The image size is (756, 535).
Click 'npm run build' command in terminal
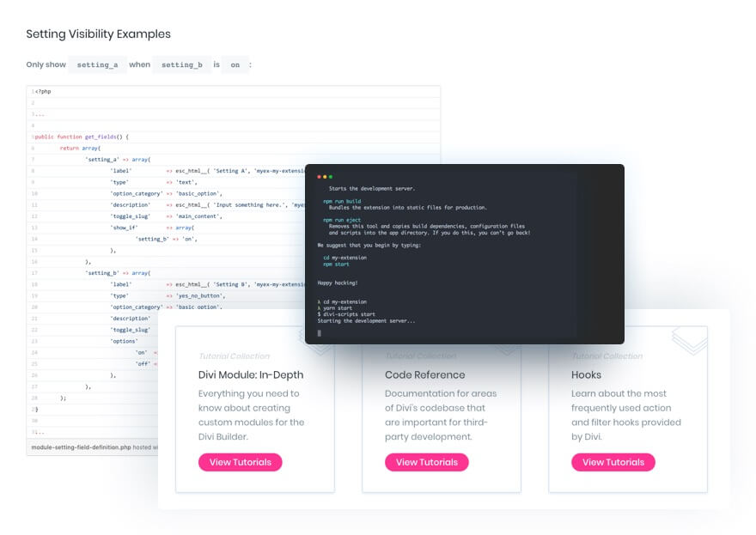[x=336, y=201]
